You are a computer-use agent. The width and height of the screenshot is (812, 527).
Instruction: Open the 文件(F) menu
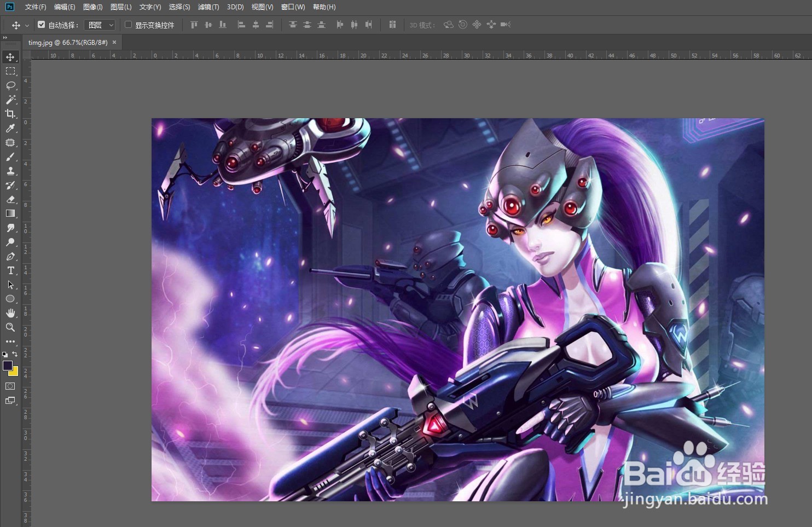point(36,7)
